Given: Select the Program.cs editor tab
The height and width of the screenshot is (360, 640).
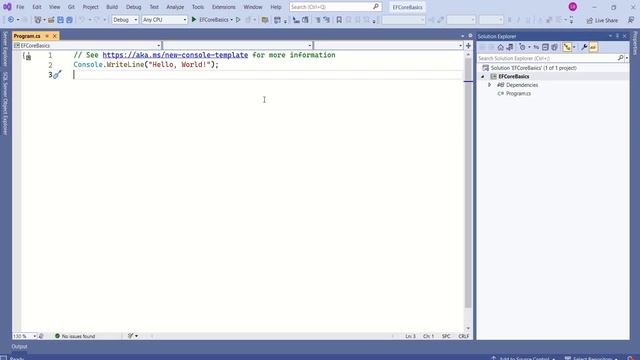Looking at the screenshot, I should 27,36.
